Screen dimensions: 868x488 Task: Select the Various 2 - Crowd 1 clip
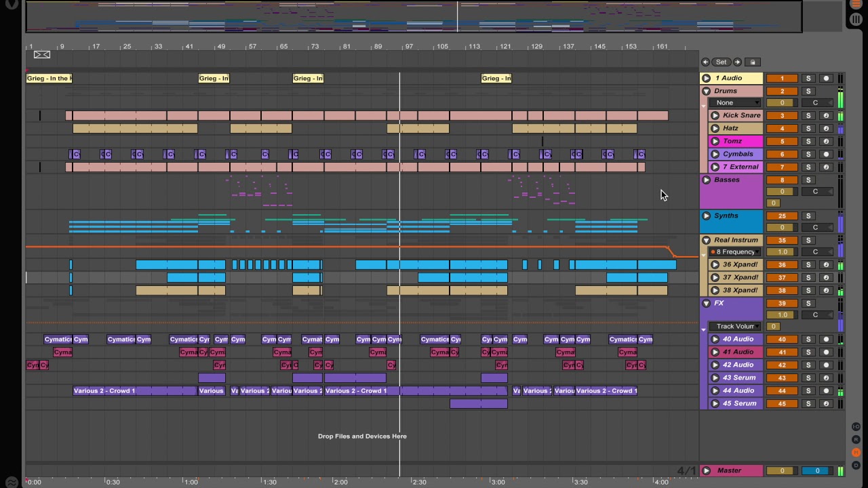coord(135,390)
